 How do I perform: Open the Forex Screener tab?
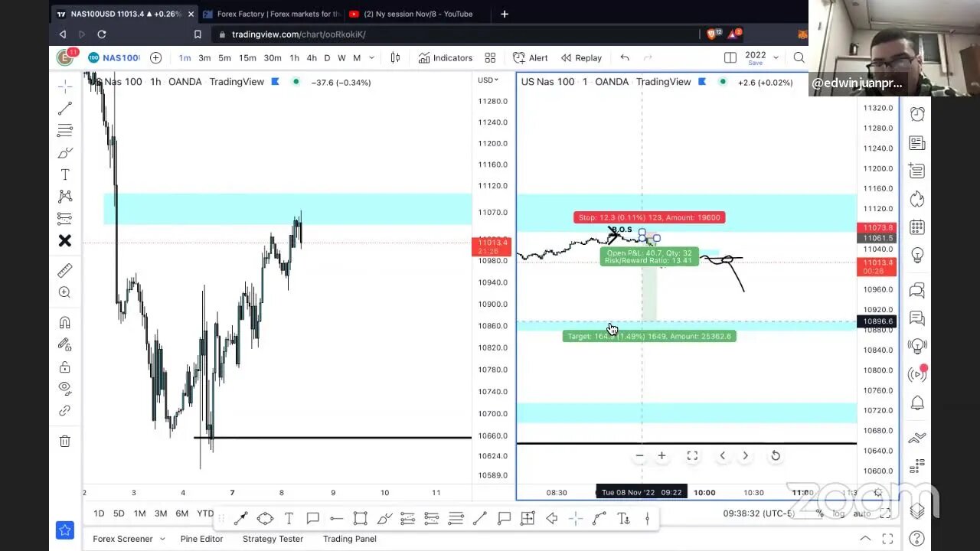tap(122, 539)
